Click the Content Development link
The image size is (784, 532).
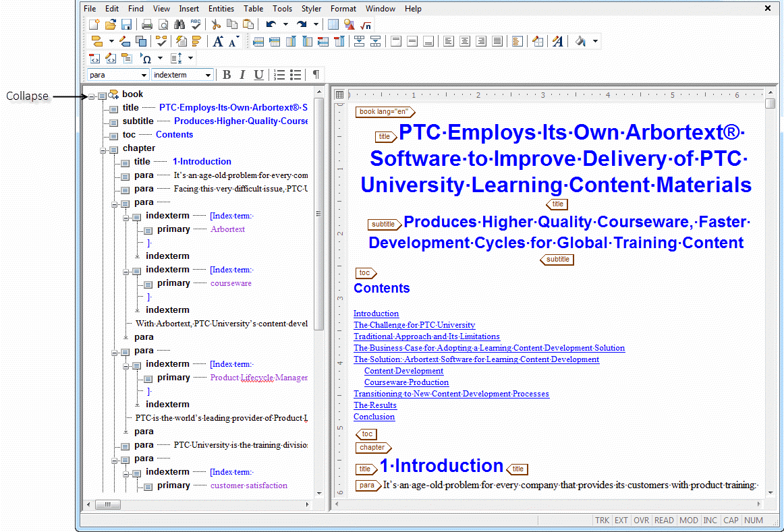pos(403,371)
